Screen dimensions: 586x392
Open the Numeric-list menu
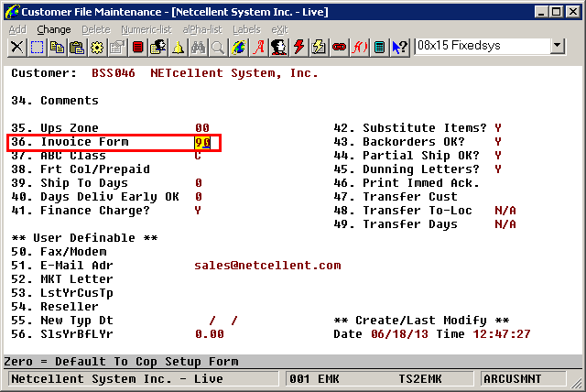click(x=146, y=29)
